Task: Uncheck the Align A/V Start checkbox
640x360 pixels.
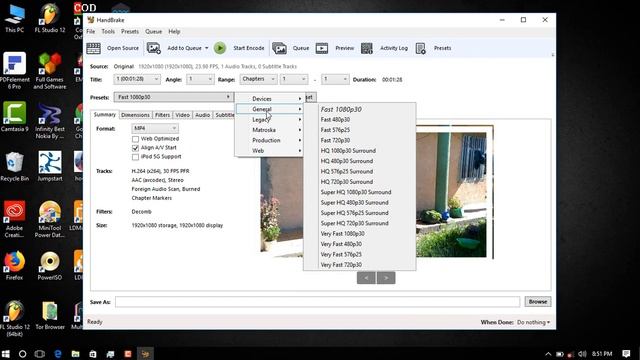Action: [136, 148]
